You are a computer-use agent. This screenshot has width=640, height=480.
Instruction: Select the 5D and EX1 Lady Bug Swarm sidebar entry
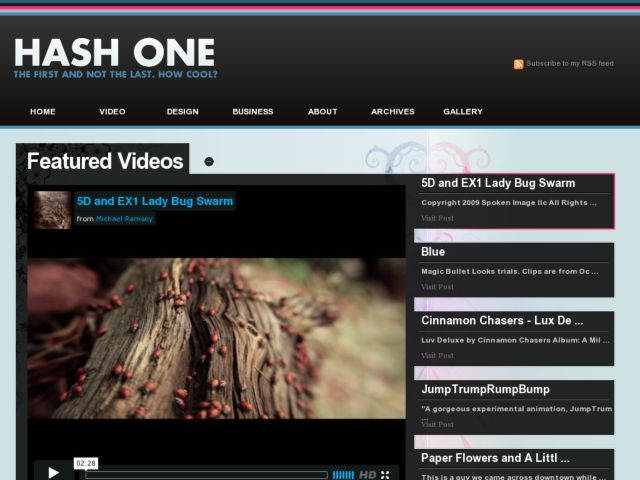[x=514, y=201]
